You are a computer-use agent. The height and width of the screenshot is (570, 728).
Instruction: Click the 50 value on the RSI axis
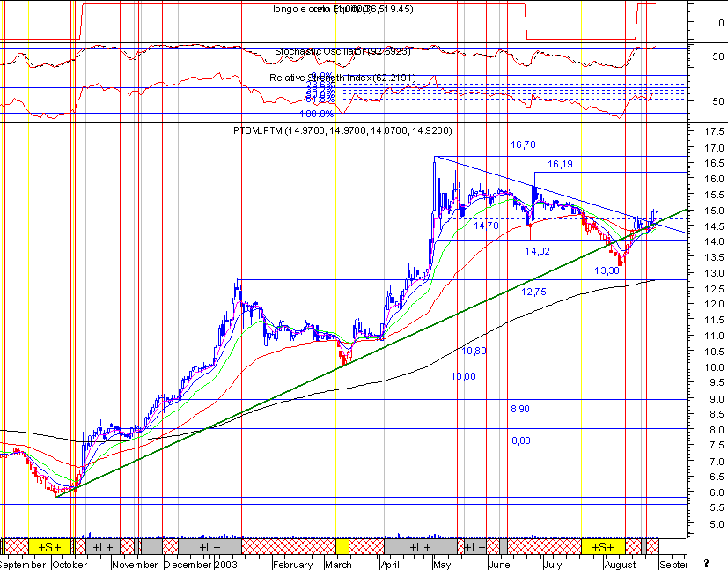[x=718, y=101]
